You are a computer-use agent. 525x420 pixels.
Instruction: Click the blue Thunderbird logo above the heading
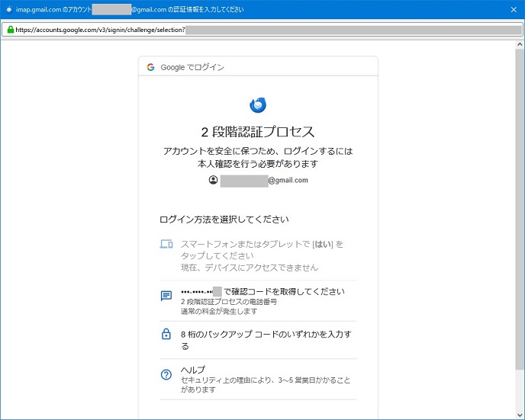[258, 105]
